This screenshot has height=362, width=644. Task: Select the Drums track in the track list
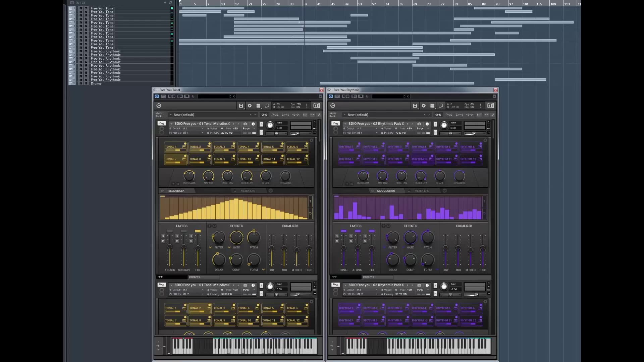(x=96, y=83)
